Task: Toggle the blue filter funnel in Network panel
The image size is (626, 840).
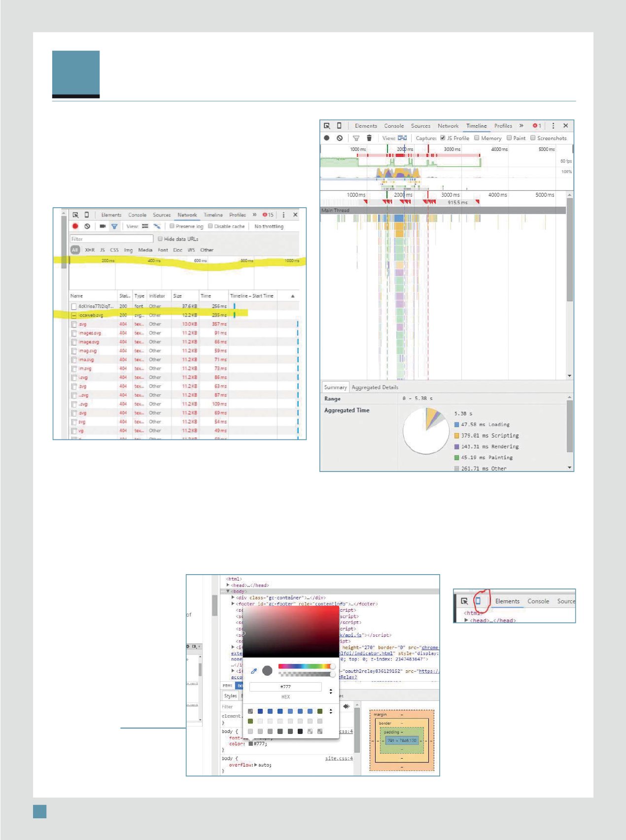Action: [114, 226]
